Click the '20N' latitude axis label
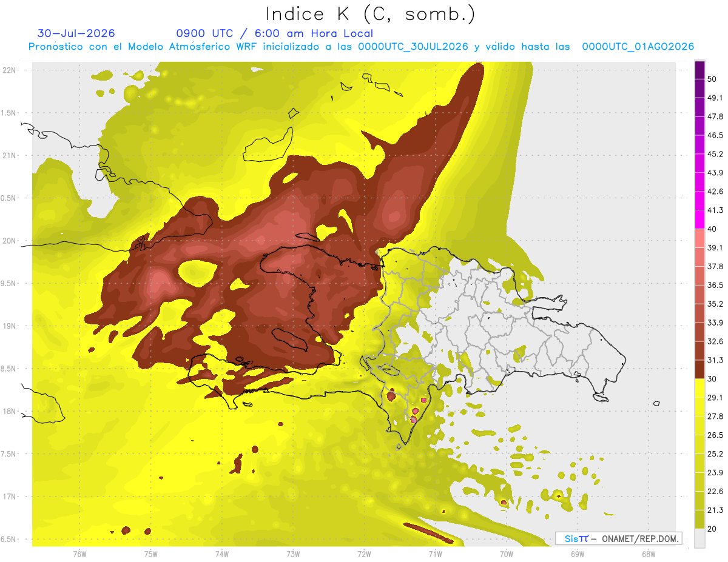This screenshot has height=562, width=728. coord(8,241)
